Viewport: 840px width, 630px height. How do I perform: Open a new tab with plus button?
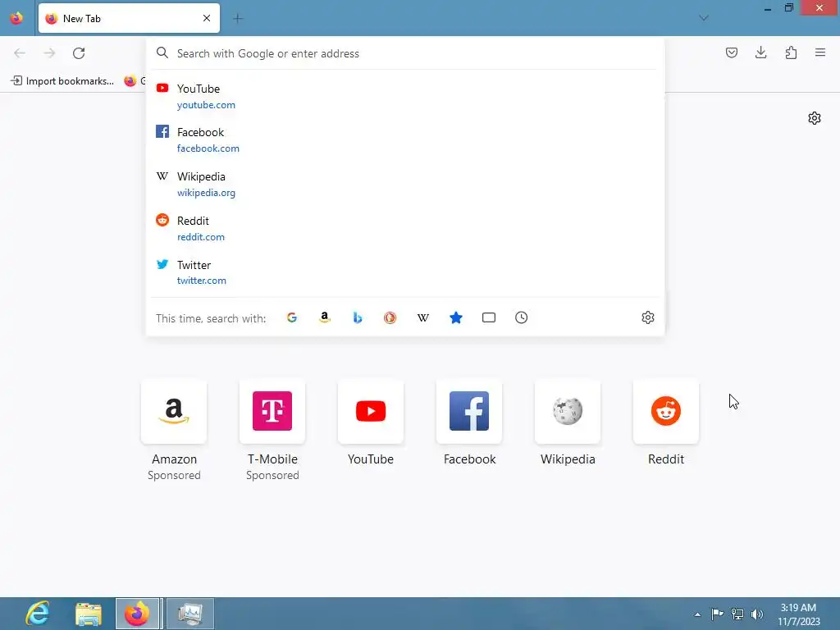[x=238, y=19]
